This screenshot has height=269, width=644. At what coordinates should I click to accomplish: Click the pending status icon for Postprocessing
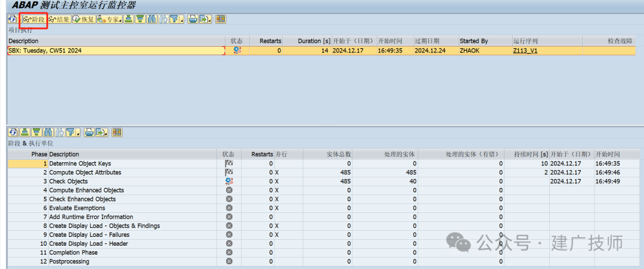[x=229, y=261]
